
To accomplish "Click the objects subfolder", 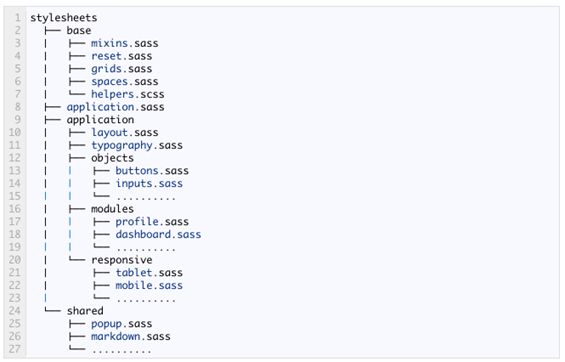I will click(112, 158).
